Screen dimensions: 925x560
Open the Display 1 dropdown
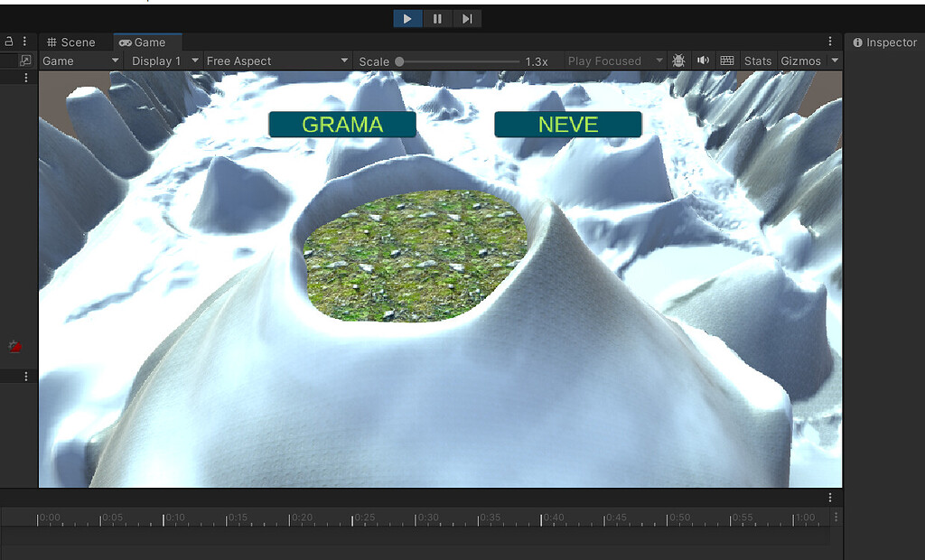[x=162, y=61]
